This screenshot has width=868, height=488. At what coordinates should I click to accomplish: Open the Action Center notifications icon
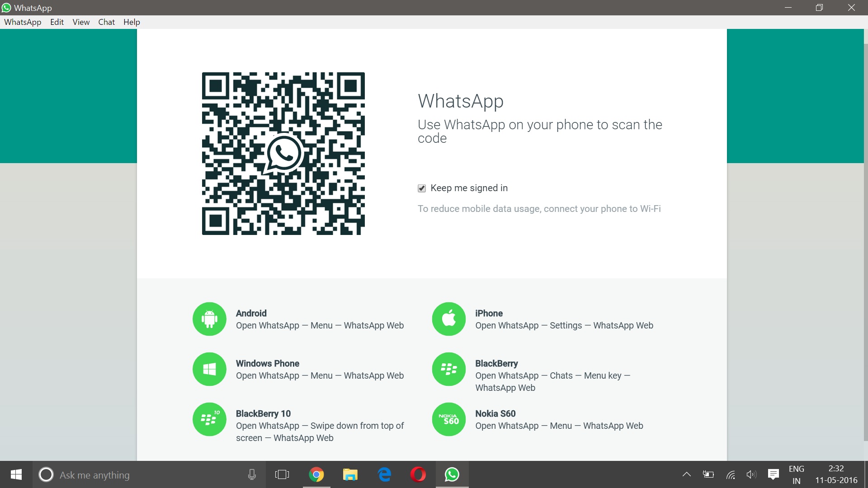point(773,474)
